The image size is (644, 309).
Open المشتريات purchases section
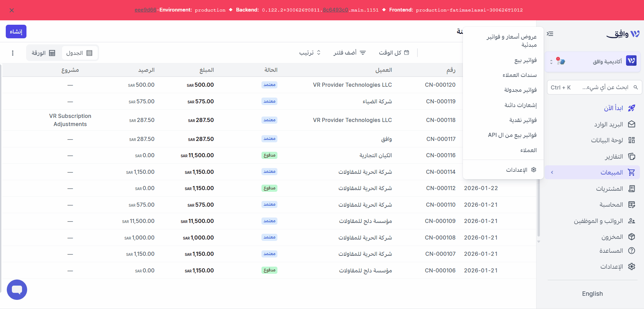coord(616,189)
